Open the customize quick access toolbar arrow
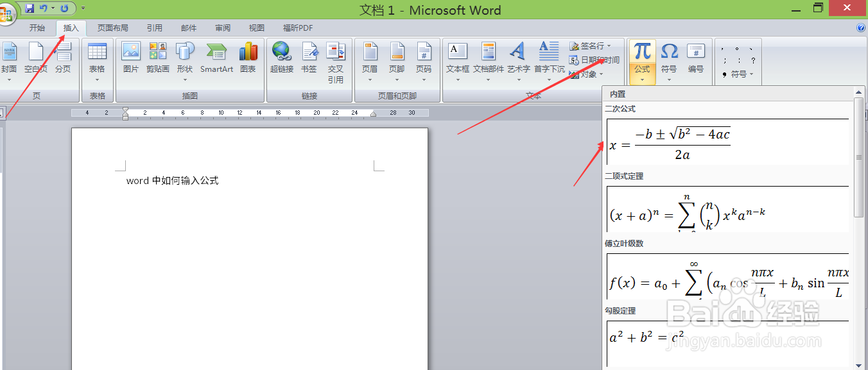This screenshot has height=370, width=868. (x=83, y=9)
